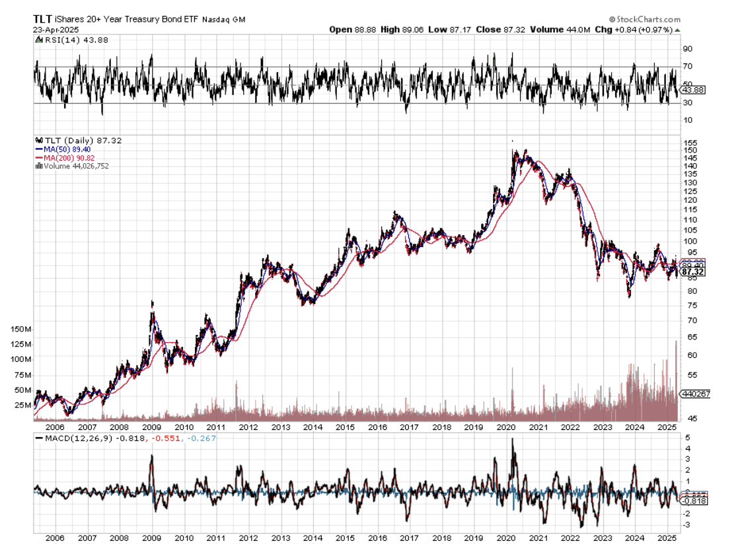
Task: Click the 87.32 price tag on right axis
Action: [693, 272]
